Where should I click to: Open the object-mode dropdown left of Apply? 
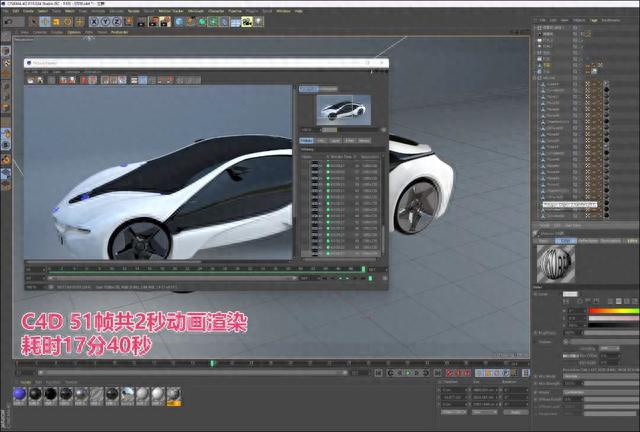click(454, 412)
